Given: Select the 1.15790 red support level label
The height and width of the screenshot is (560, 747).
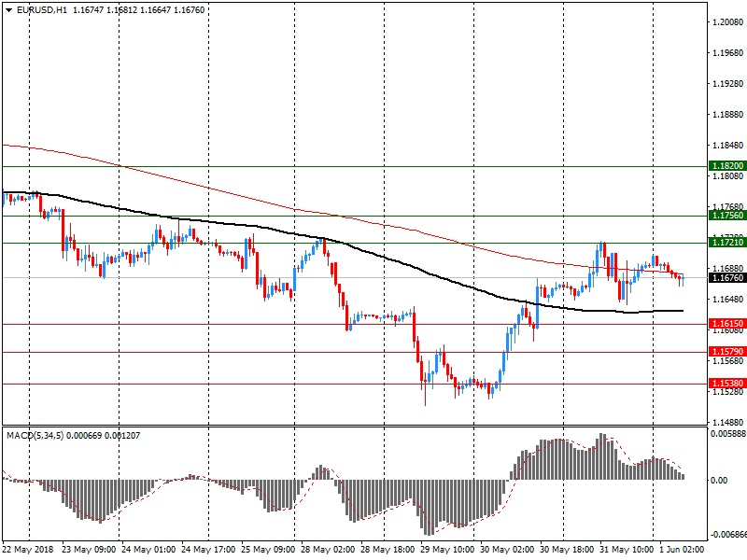Looking at the screenshot, I should click(x=727, y=352).
